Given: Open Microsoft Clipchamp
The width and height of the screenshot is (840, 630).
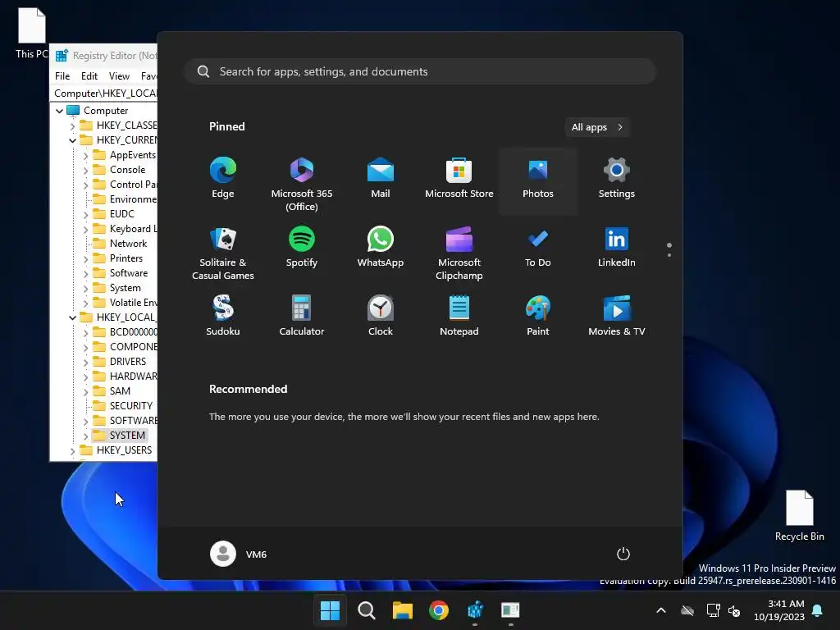Looking at the screenshot, I should pyautogui.click(x=459, y=253).
